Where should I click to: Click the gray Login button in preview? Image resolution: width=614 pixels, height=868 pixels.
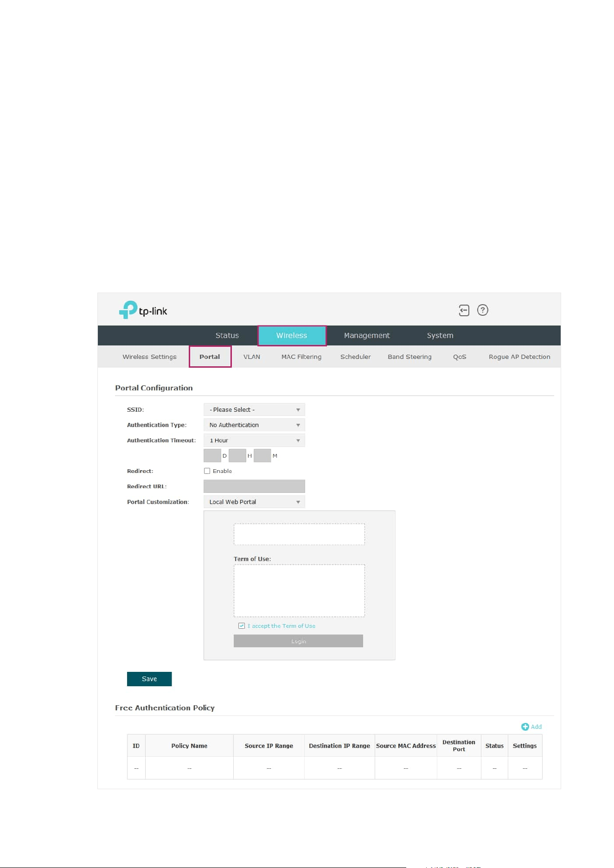tap(298, 641)
